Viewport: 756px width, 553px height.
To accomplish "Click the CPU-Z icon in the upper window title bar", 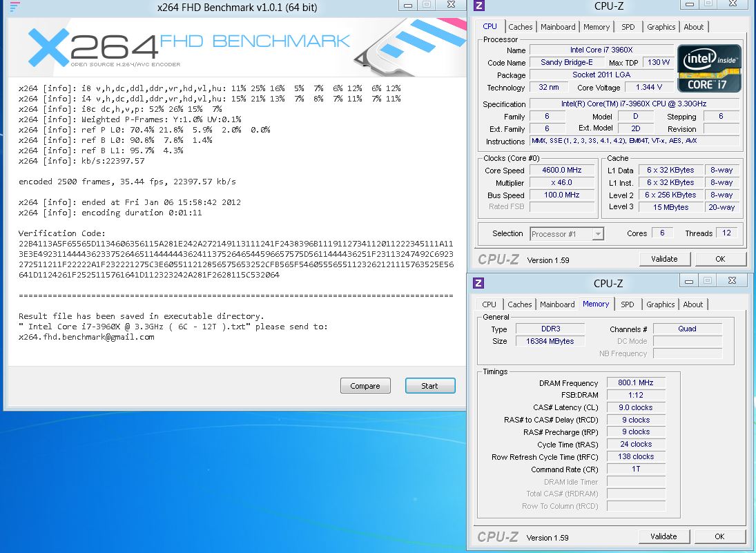I will click(x=479, y=6).
